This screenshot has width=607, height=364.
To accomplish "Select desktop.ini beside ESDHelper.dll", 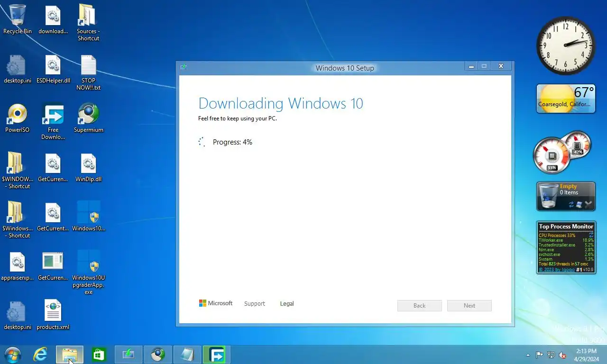I will (18, 69).
